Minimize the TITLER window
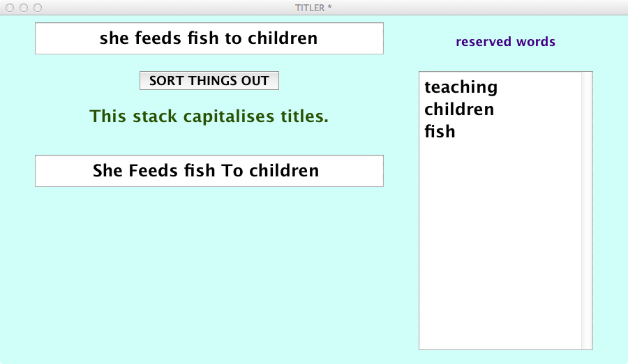This screenshot has width=628, height=364. [24, 8]
